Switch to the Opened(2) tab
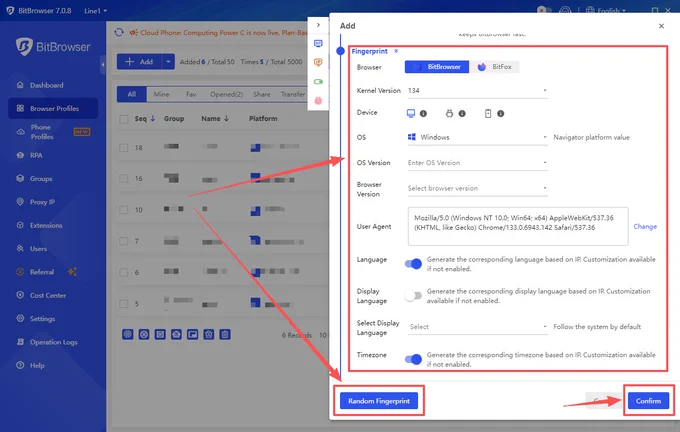 pyautogui.click(x=226, y=94)
